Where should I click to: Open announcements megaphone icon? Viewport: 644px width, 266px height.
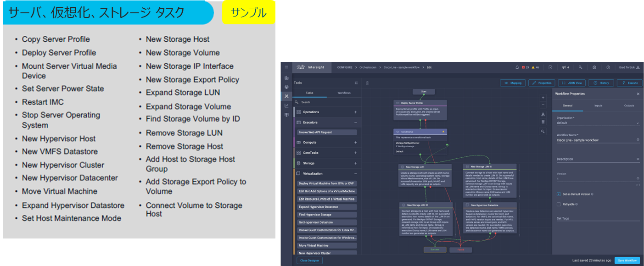(565, 67)
